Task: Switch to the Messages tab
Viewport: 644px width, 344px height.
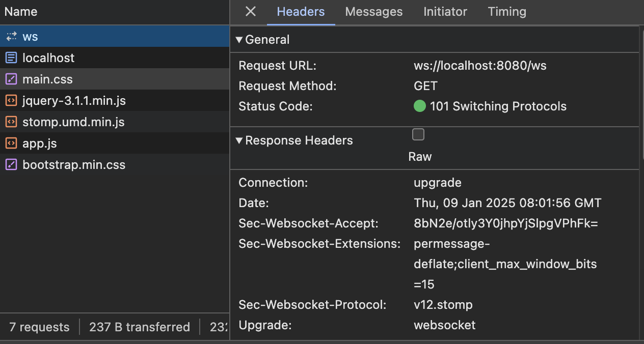Action: [x=373, y=11]
